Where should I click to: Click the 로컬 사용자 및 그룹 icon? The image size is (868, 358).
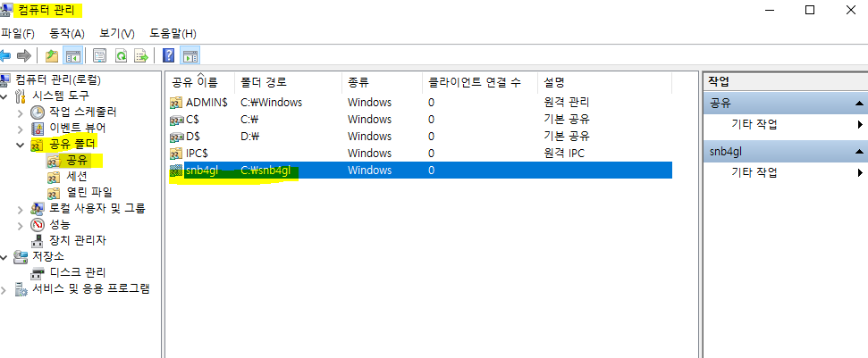point(37,208)
